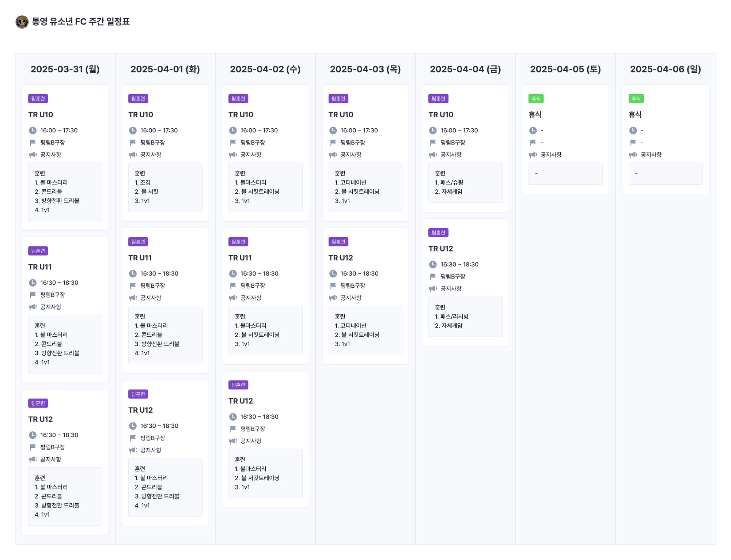Open the TR U12 title on Tuesday
The image size is (731, 560).
[140, 410]
